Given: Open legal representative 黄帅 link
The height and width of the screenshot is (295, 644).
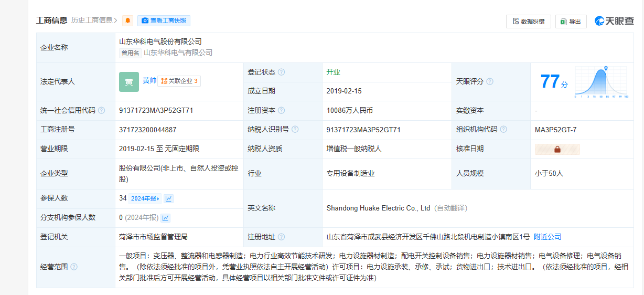Looking at the screenshot, I should [149, 81].
